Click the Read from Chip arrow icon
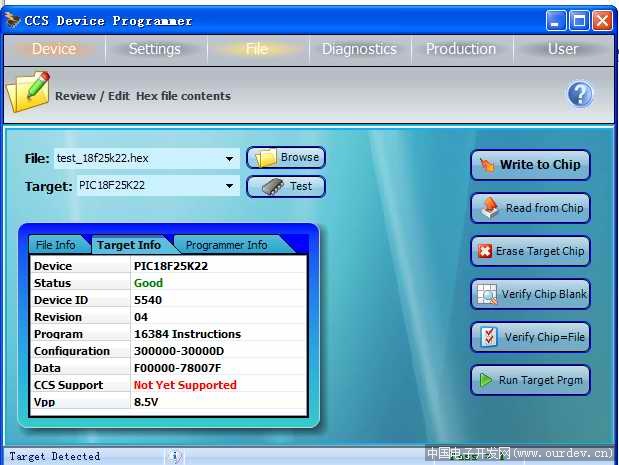619x465 pixels. click(490, 208)
